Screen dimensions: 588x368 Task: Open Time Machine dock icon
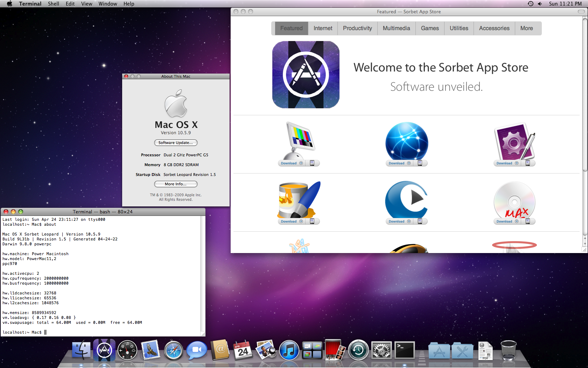358,350
